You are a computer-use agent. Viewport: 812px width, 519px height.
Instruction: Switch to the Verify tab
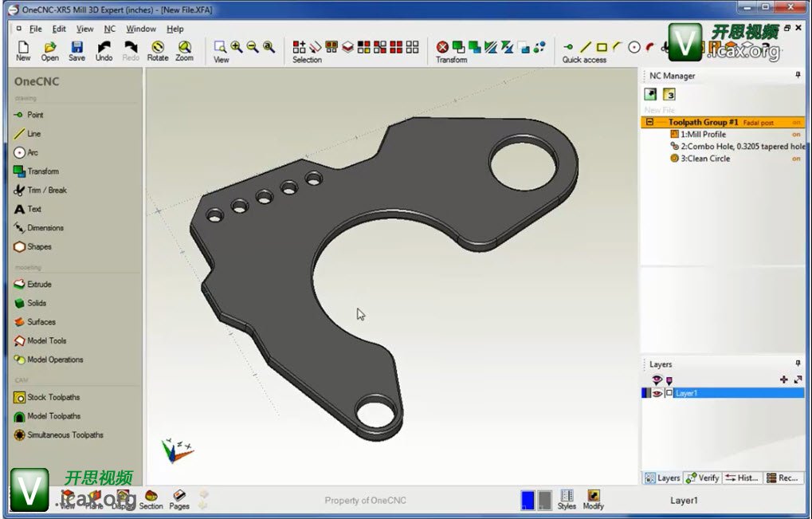(702, 478)
